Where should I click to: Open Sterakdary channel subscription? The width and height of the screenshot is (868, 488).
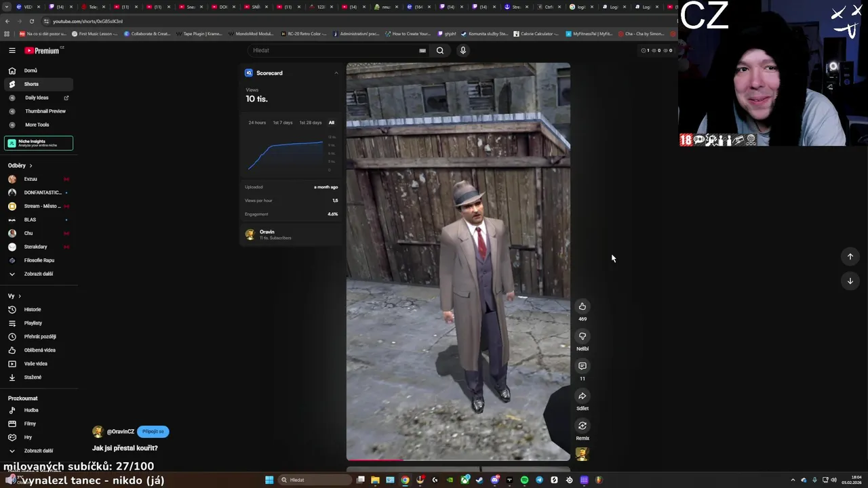[x=39, y=247]
